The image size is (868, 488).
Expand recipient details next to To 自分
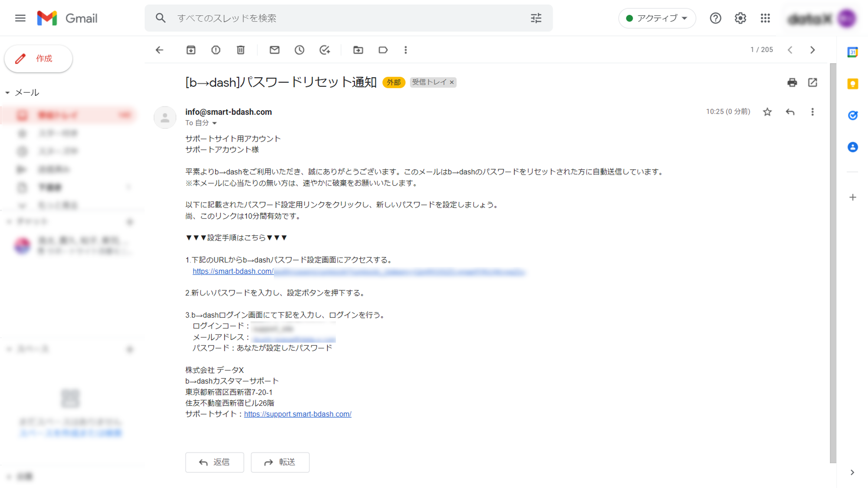pyautogui.click(x=214, y=123)
